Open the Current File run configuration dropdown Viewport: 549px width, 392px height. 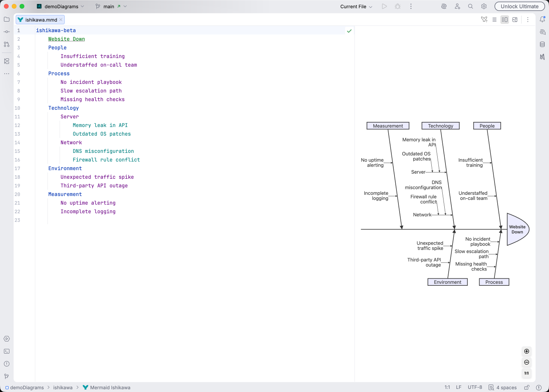pyautogui.click(x=355, y=6)
